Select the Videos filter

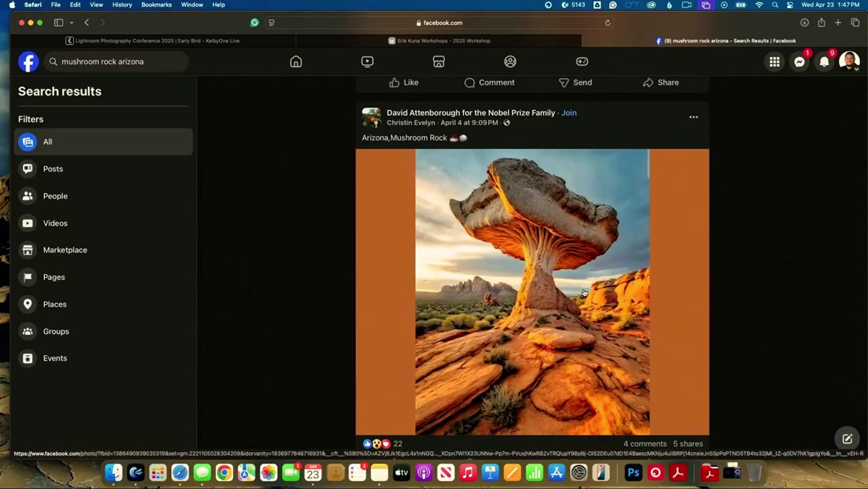tap(103, 223)
